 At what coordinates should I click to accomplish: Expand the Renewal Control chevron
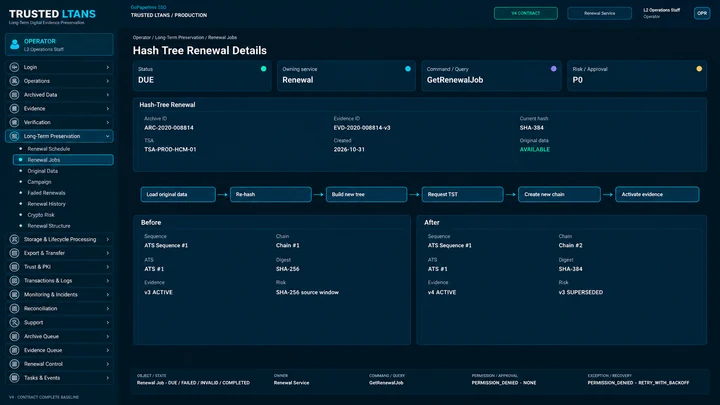(108, 364)
